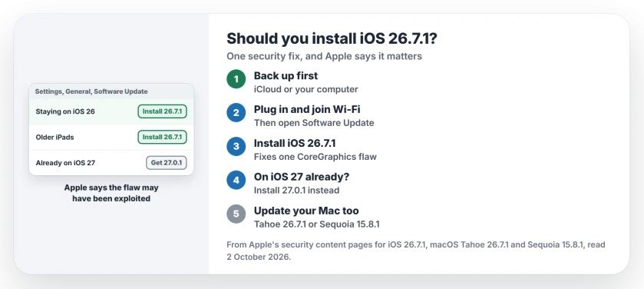Click the 'Back up first' step title
Screen dimensions: 644x289
(286, 75)
